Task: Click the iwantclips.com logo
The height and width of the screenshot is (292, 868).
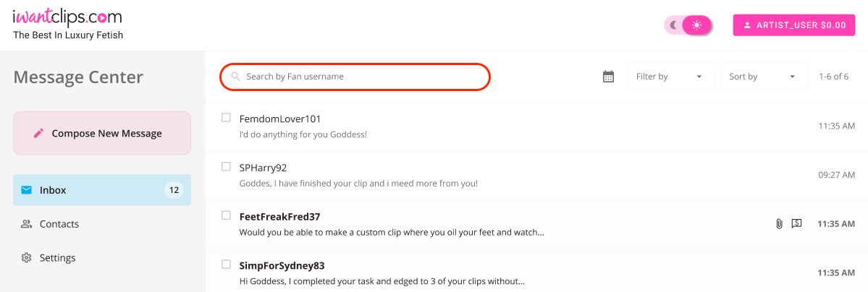Action: 67,17
